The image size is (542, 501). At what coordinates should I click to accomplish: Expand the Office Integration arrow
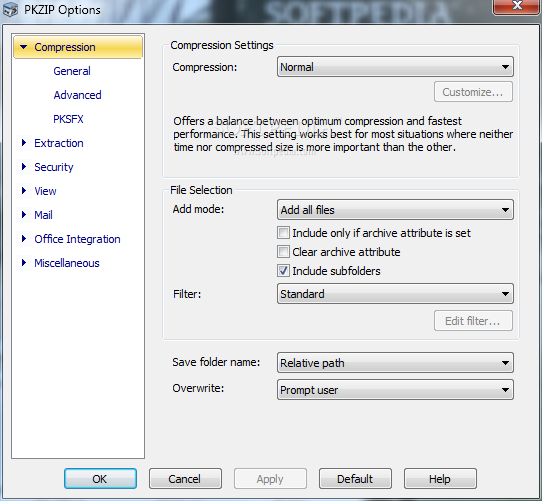point(24,239)
